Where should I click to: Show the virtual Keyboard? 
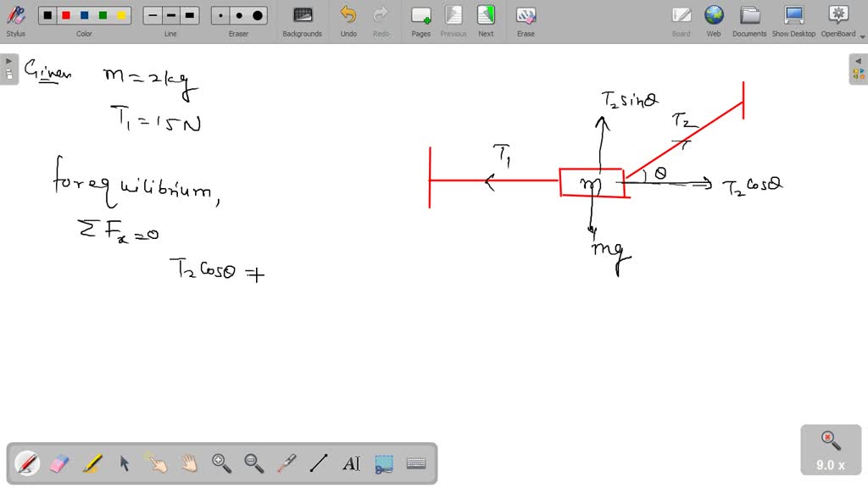(x=415, y=463)
